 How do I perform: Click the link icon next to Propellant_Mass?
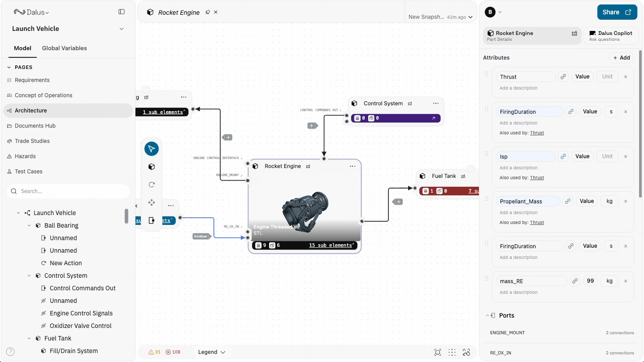coord(568,201)
